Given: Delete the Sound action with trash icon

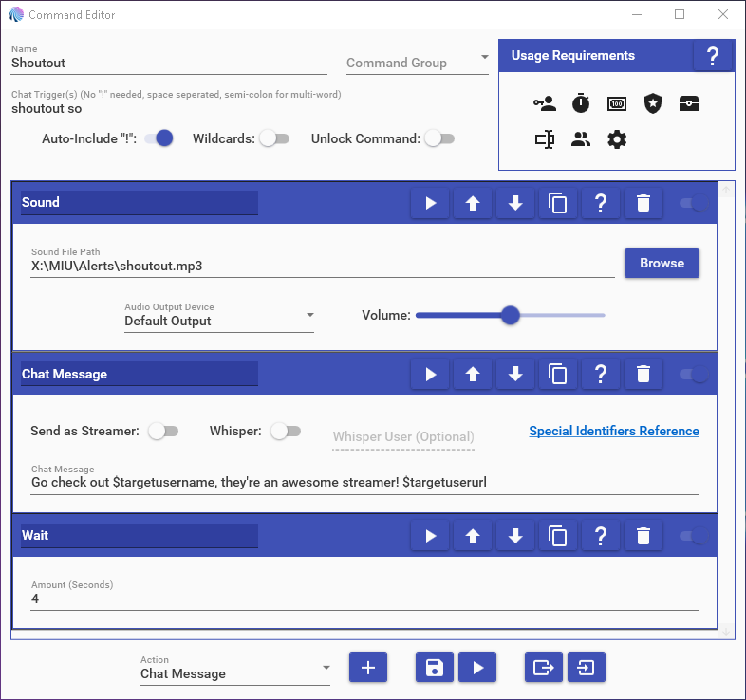Looking at the screenshot, I should tap(643, 203).
